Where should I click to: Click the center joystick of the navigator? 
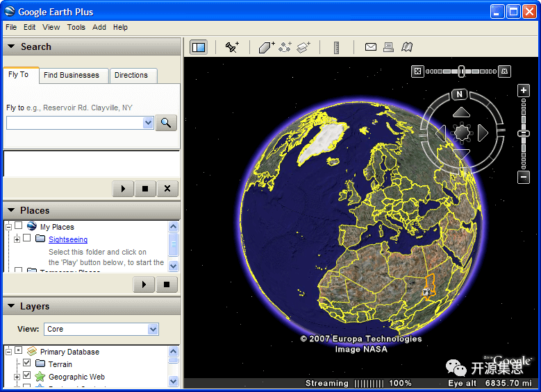(x=462, y=133)
